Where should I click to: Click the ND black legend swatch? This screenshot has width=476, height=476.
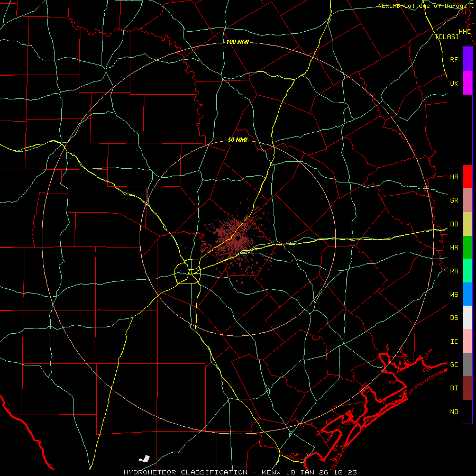coord(467,411)
